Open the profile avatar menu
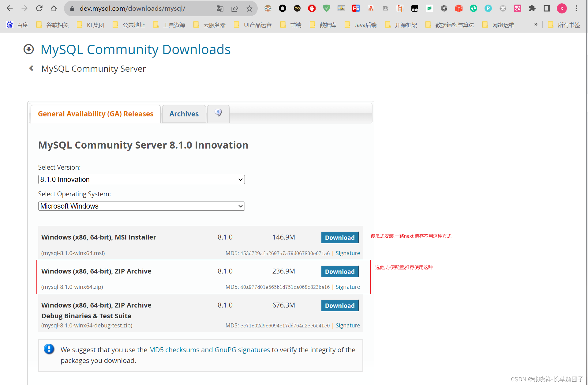 pos(562,9)
